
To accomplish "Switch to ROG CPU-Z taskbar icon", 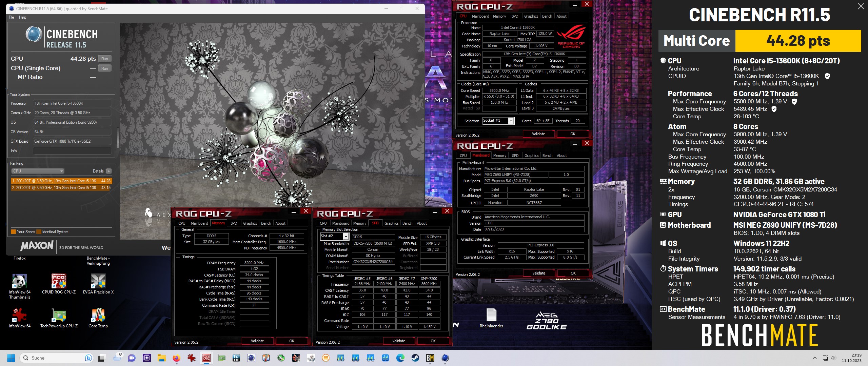I will 206,358.
